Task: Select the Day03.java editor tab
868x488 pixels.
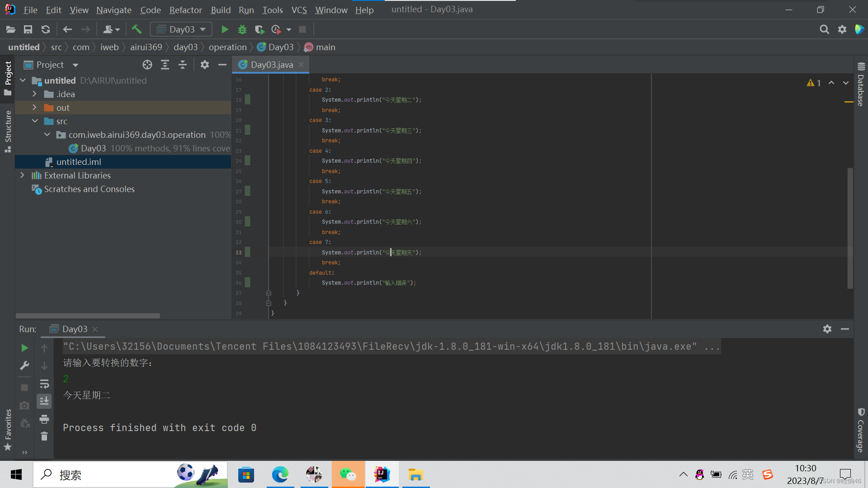Action: [x=271, y=65]
